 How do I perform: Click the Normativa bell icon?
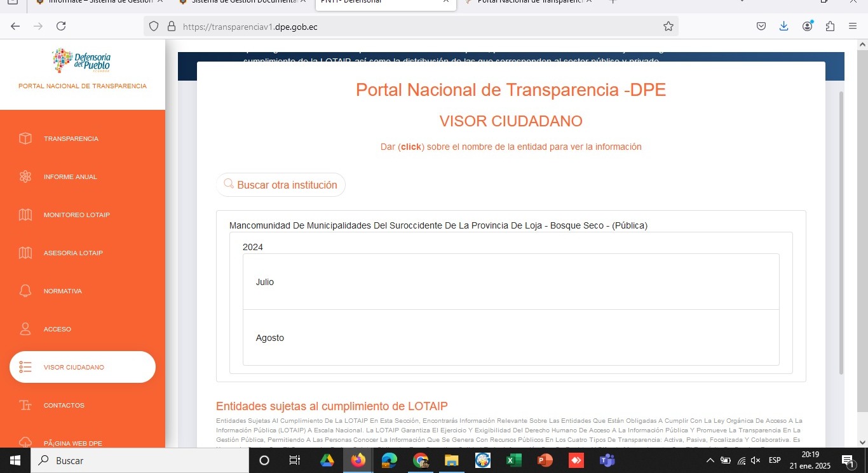point(25,291)
